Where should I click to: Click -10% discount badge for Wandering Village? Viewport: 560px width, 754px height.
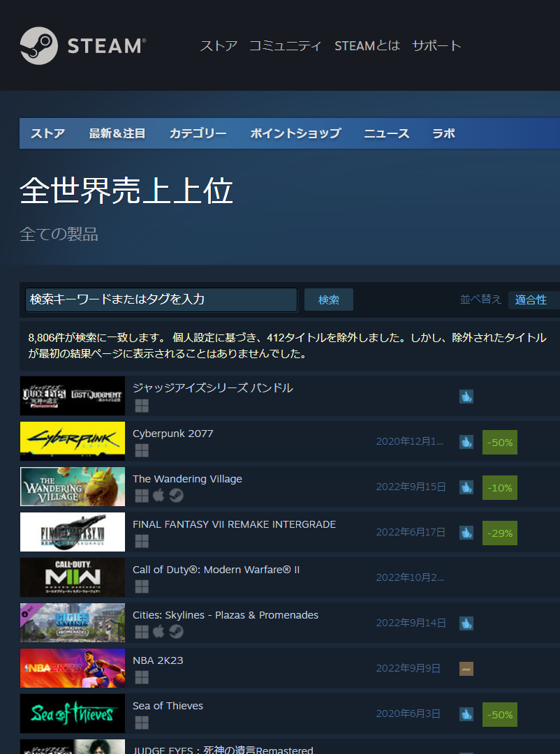click(x=500, y=487)
